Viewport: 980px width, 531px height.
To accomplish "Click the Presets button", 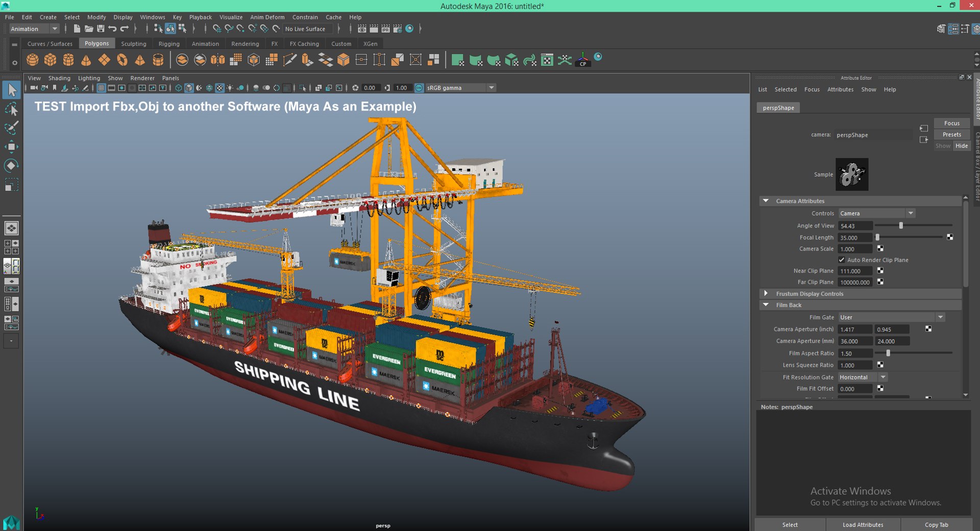I will point(951,135).
